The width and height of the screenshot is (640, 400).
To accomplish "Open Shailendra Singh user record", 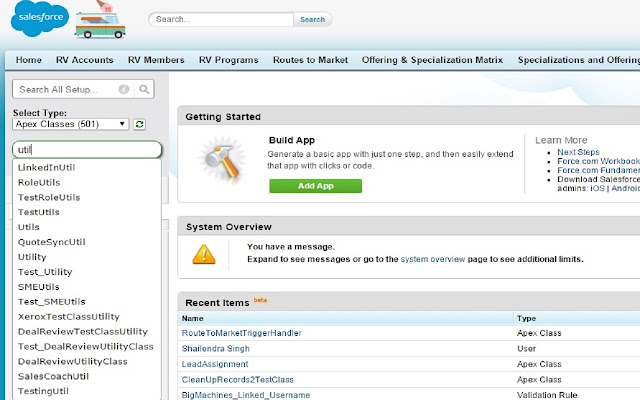I will (x=216, y=349).
